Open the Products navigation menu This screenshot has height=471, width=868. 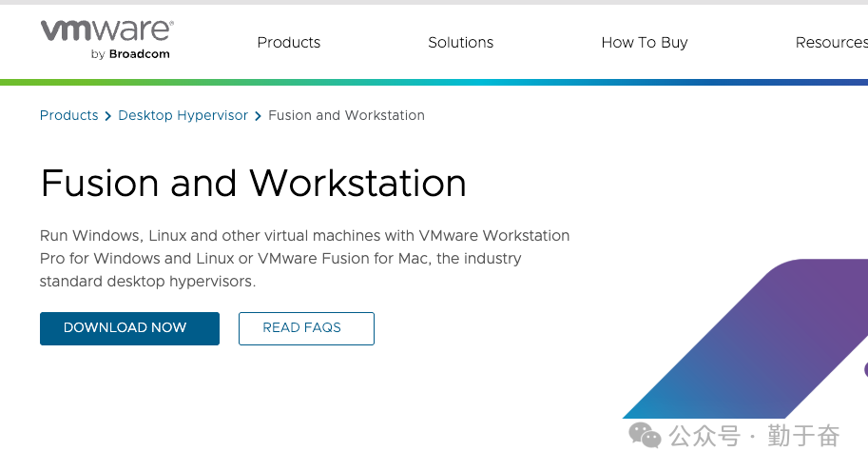(x=288, y=43)
